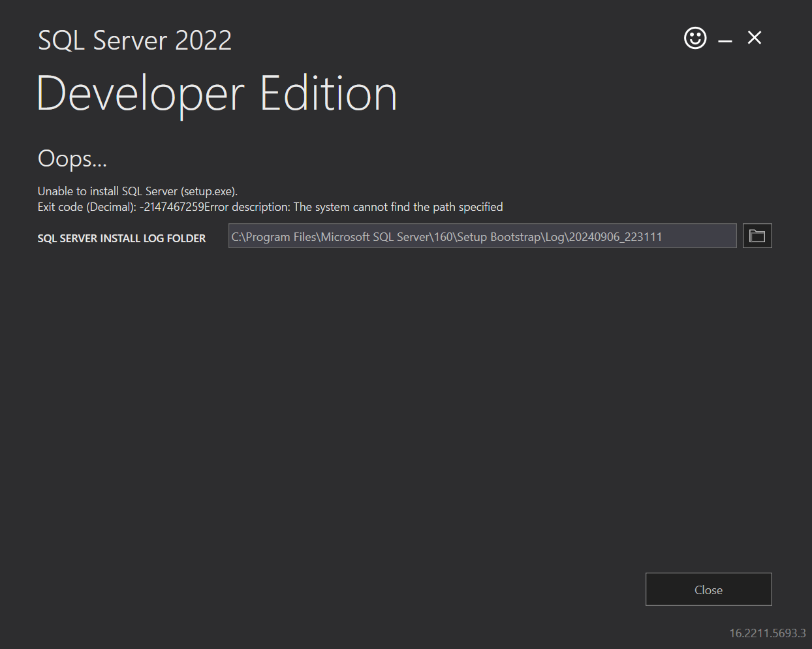Screen dimensions: 812x649
Task: Minimize the installer window
Action: [x=725, y=39]
